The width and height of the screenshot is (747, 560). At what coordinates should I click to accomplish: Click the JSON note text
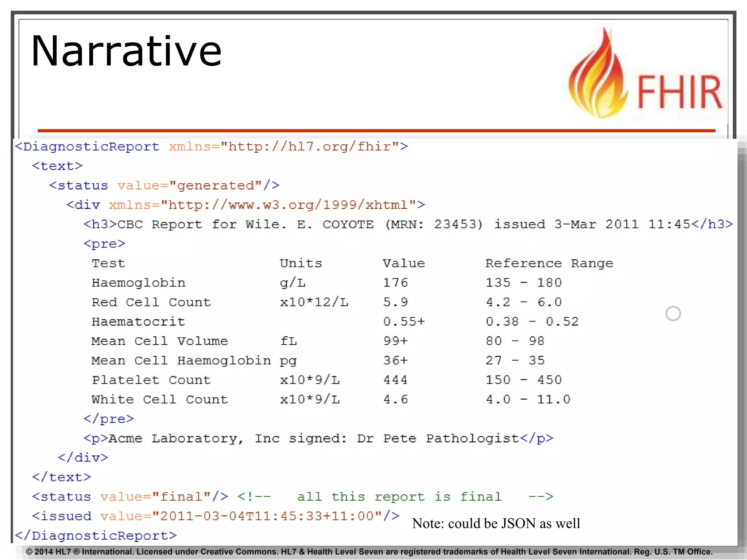click(496, 524)
